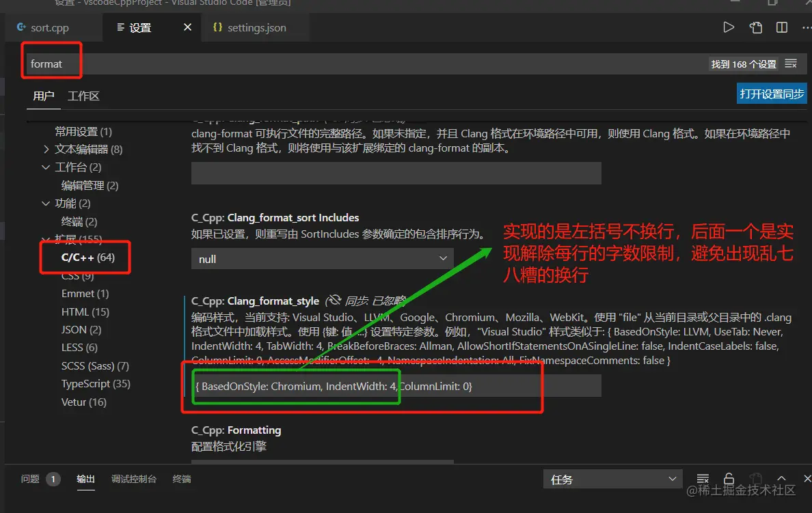The image size is (812, 513).
Task: Select JSON (2) extension settings
Action: (x=81, y=330)
